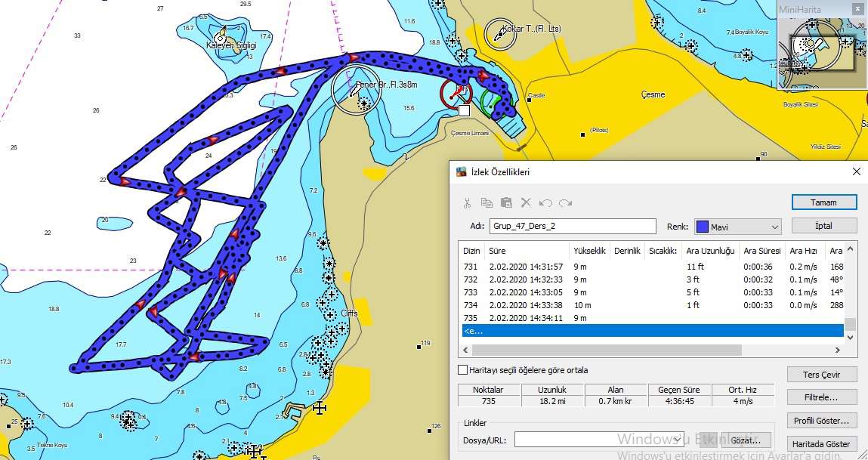Click the Redo arrow icon in track dialog
This screenshot has height=460, width=868.
[x=565, y=202]
